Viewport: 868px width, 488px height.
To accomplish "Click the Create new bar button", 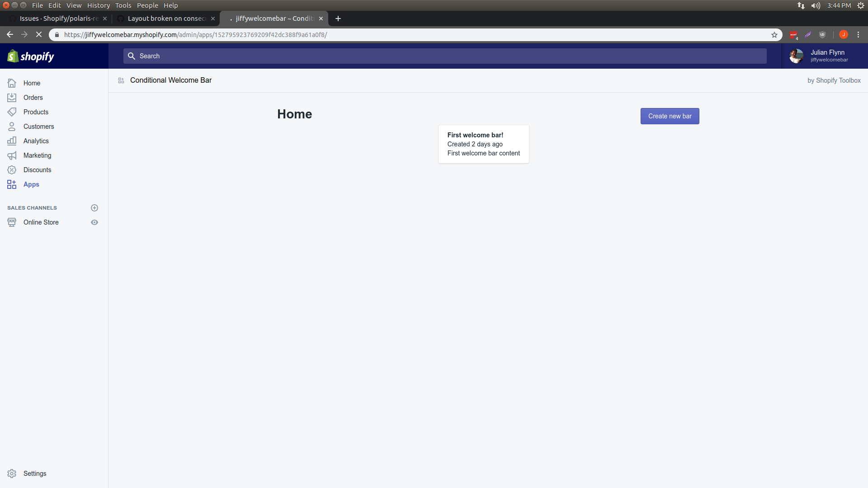I will [x=670, y=116].
